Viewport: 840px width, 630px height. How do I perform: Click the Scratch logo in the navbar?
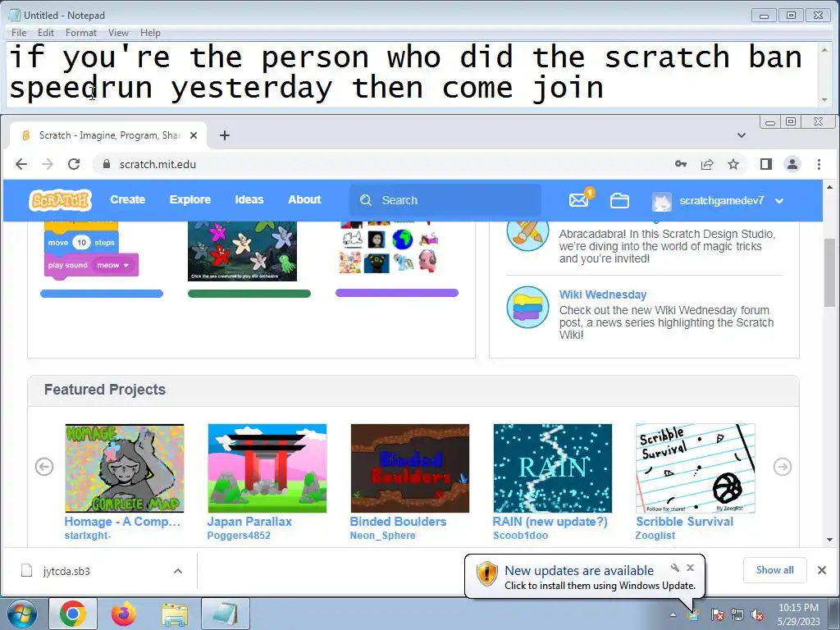60,200
